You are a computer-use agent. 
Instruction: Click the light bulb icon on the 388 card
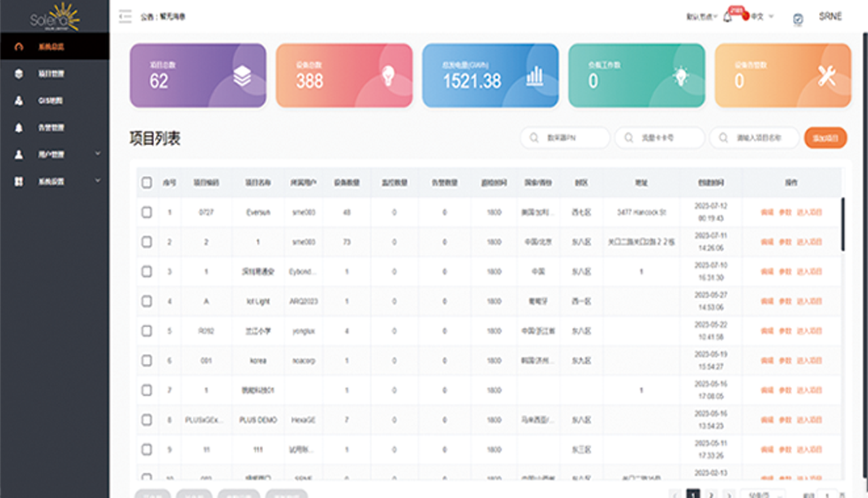pos(389,76)
